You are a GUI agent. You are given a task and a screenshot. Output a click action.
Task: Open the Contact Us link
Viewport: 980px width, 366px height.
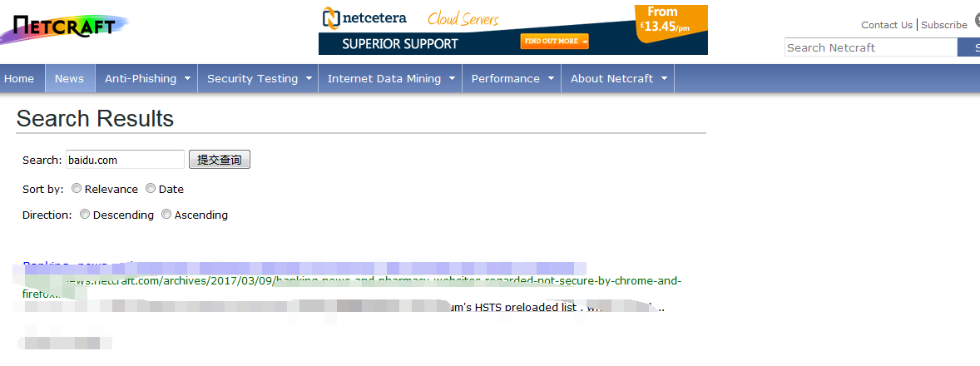pyautogui.click(x=886, y=25)
